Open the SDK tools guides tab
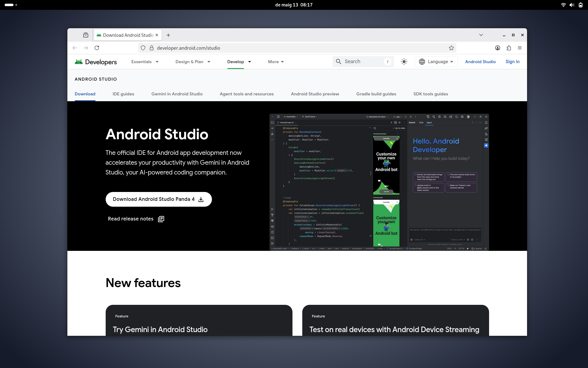This screenshot has width=588, height=368. click(x=431, y=94)
